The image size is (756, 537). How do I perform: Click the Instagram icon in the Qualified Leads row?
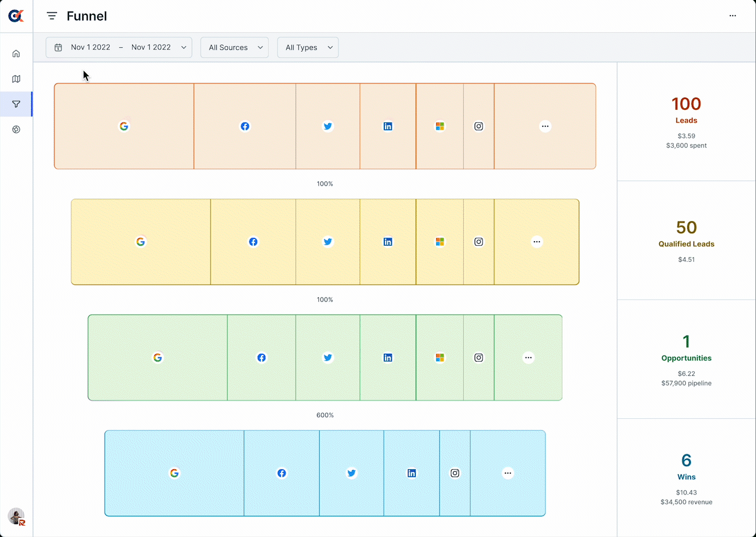(x=479, y=242)
